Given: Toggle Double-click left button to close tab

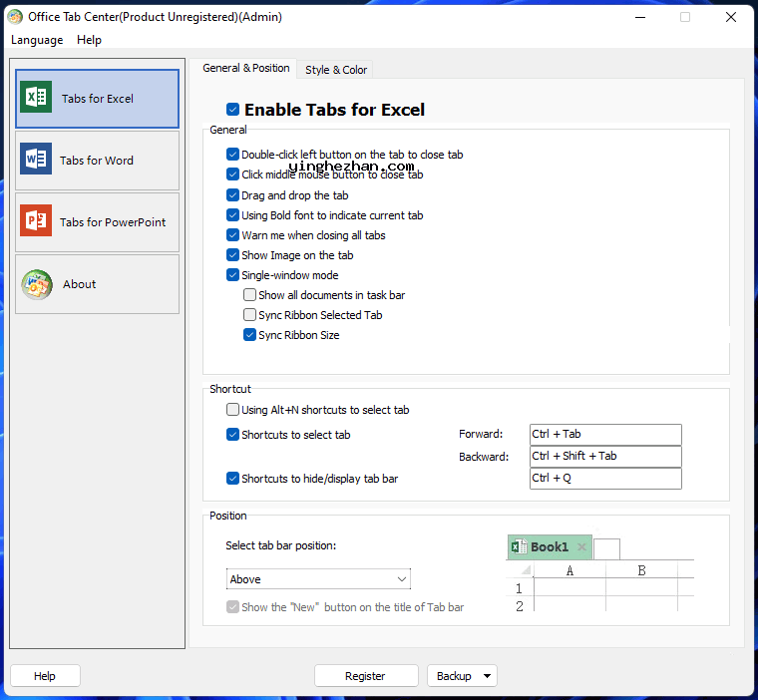Looking at the screenshot, I should click(x=232, y=155).
